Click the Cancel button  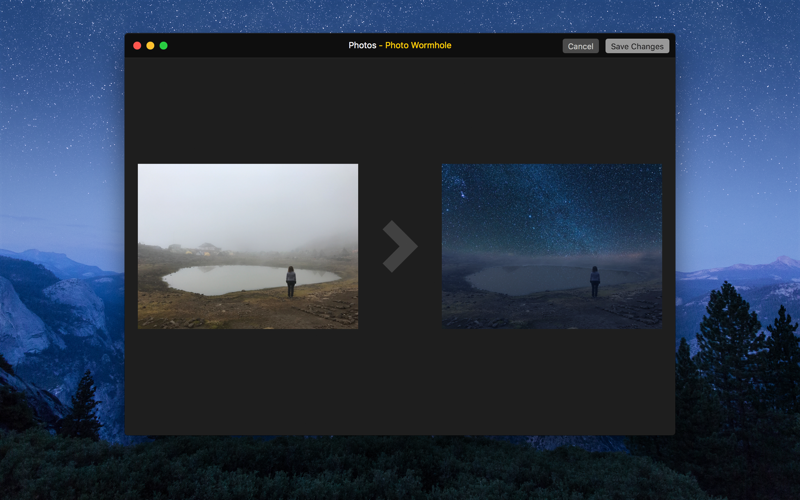click(x=581, y=46)
